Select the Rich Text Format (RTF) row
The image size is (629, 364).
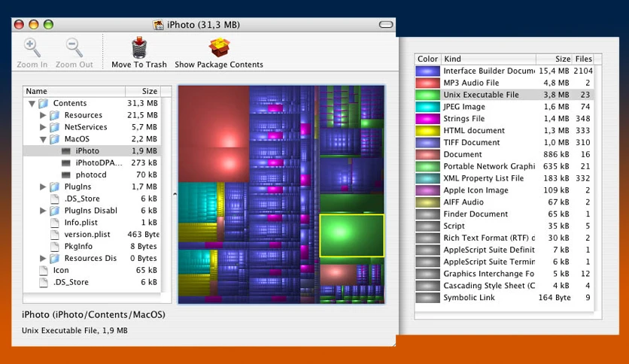[504, 238]
